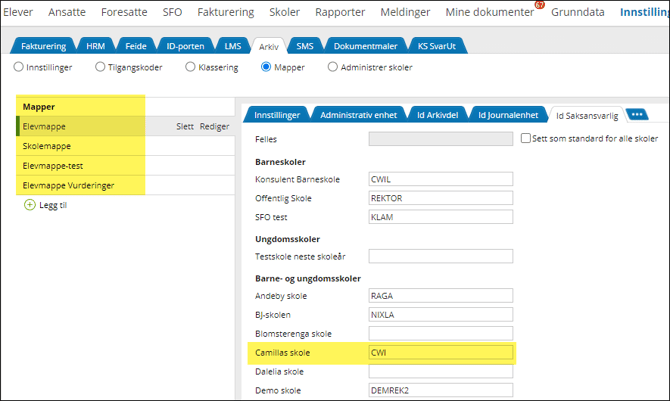Switch to the Dokumentmaler tab
The image size is (670, 401).
364,46
